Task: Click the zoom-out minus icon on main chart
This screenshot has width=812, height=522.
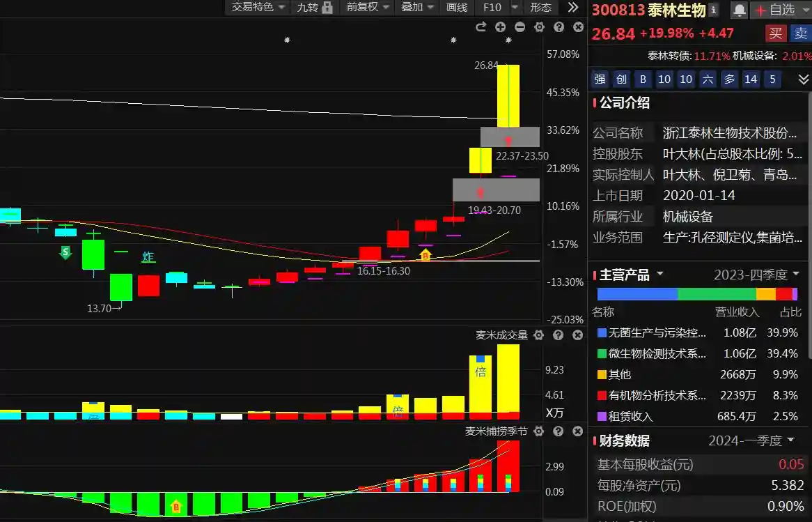Action: click(520, 26)
